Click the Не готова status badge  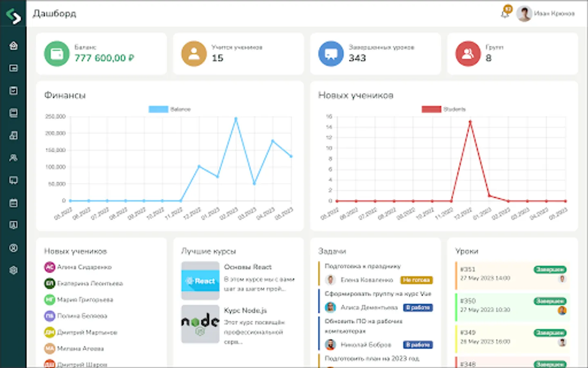point(416,280)
